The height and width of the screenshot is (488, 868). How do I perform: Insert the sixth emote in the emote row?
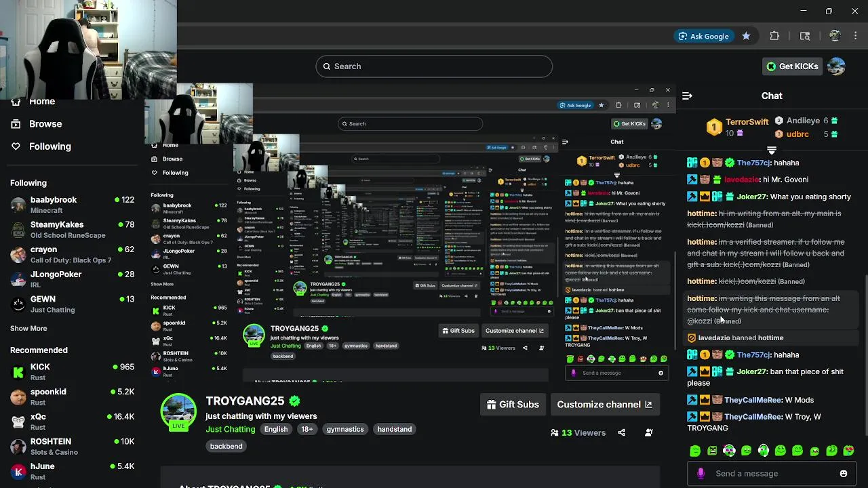click(780, 451)
